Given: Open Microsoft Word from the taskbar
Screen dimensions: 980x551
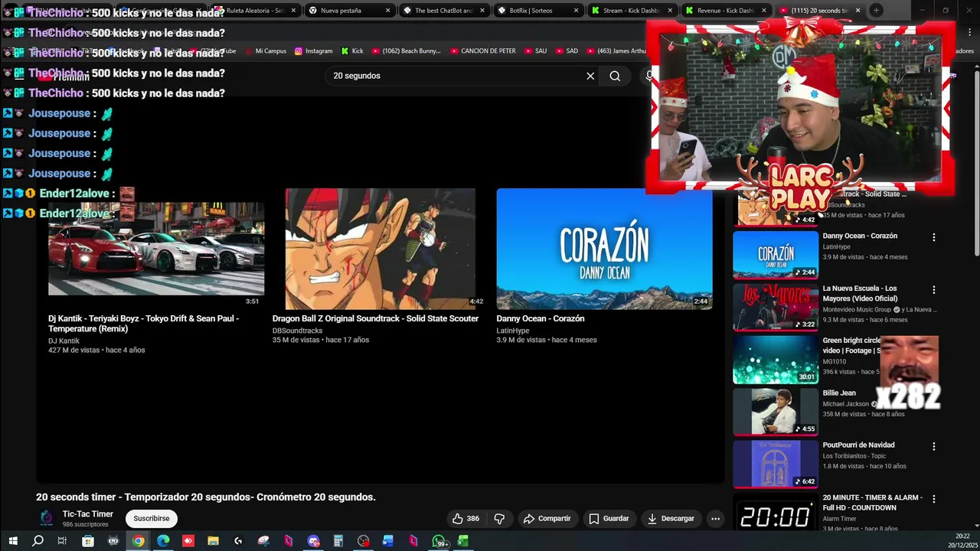Looking at the screenshot, I should 388,541.
